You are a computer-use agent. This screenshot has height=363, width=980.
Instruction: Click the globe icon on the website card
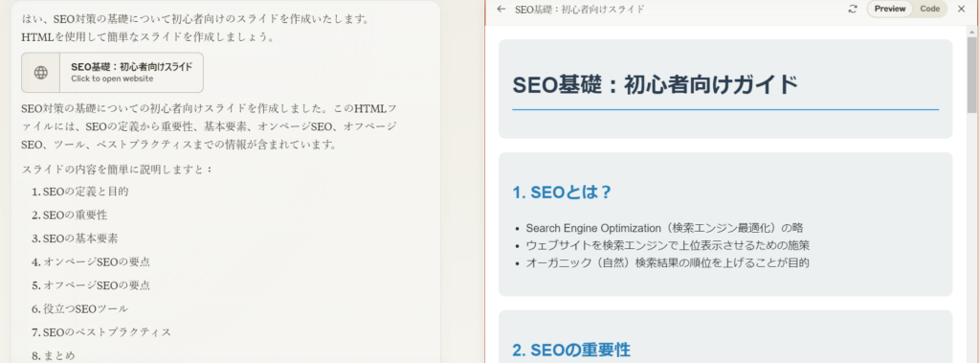tap(40, 73)
